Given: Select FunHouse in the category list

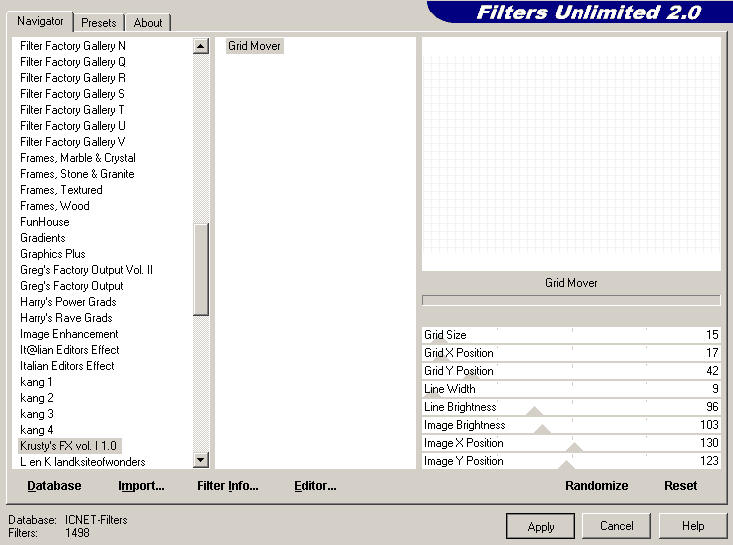Looking at the screenshot, I should point(45,222).
